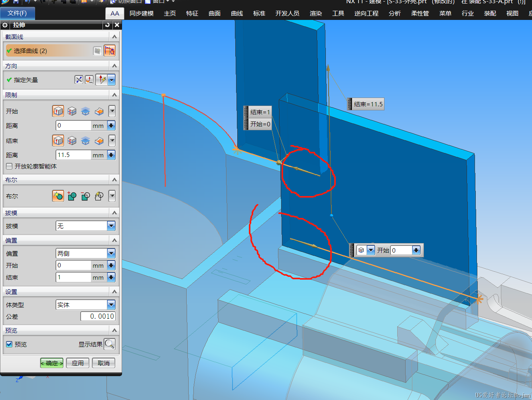Switch to 逆向工程 tab
The width and height of the screenshot is (532, 400).
coord(366,14)
